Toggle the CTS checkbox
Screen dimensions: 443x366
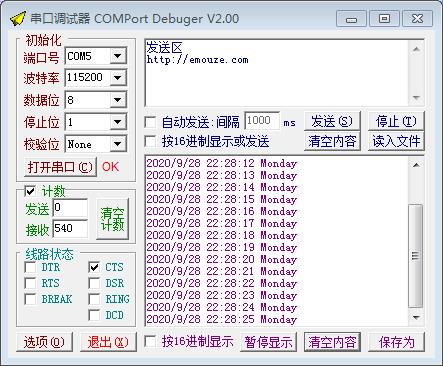pos(94,267)
